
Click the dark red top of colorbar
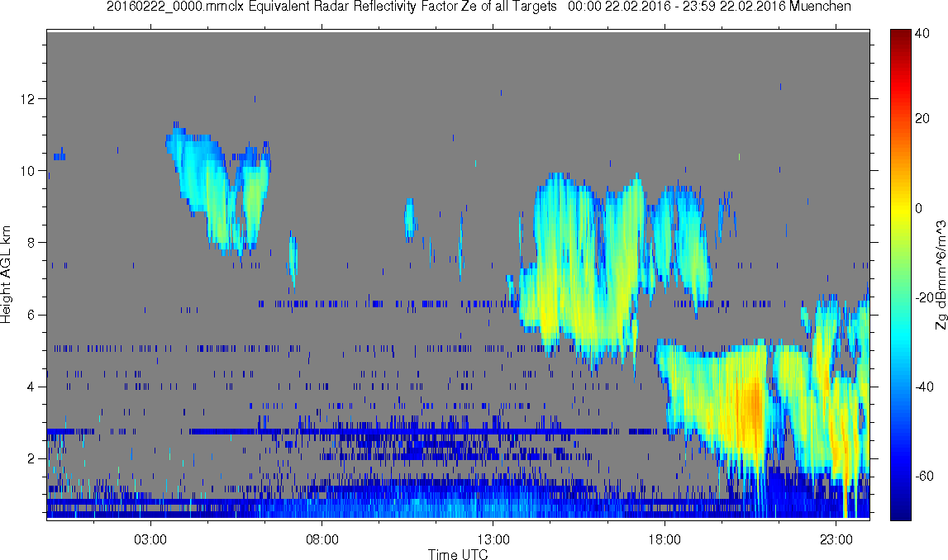[x=900, y=35]
